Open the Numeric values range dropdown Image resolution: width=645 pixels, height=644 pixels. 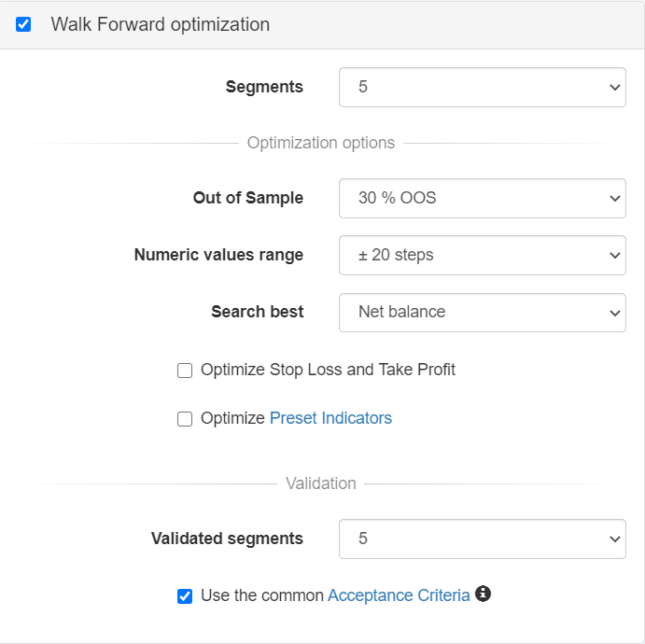482,255
